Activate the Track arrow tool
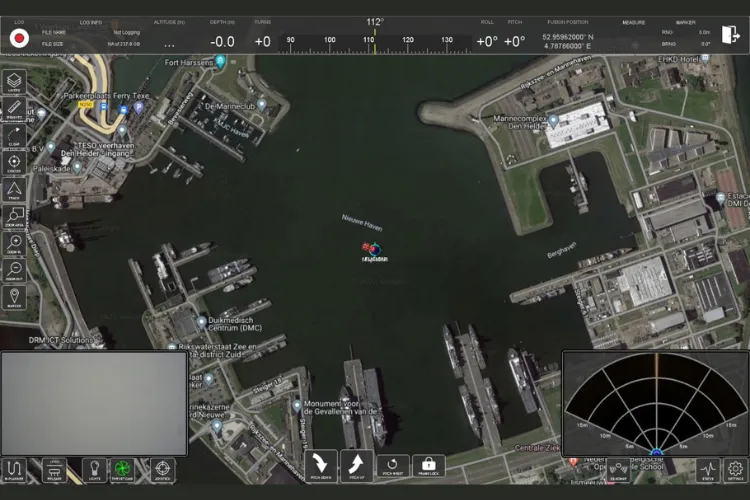The width and height of the screenshot is (750, 500). (14, 190)
